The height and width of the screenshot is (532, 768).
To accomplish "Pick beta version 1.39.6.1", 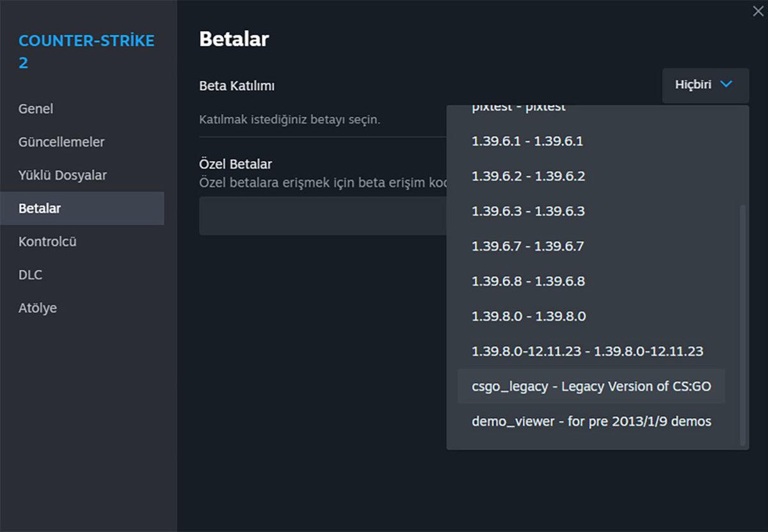I will click(x=528, y=141).
